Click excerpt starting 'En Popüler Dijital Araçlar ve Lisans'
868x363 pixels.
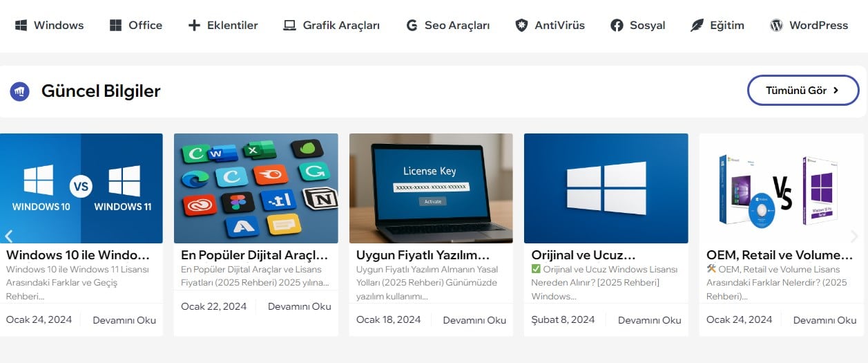pyautogui.click(x=255, y=276)
